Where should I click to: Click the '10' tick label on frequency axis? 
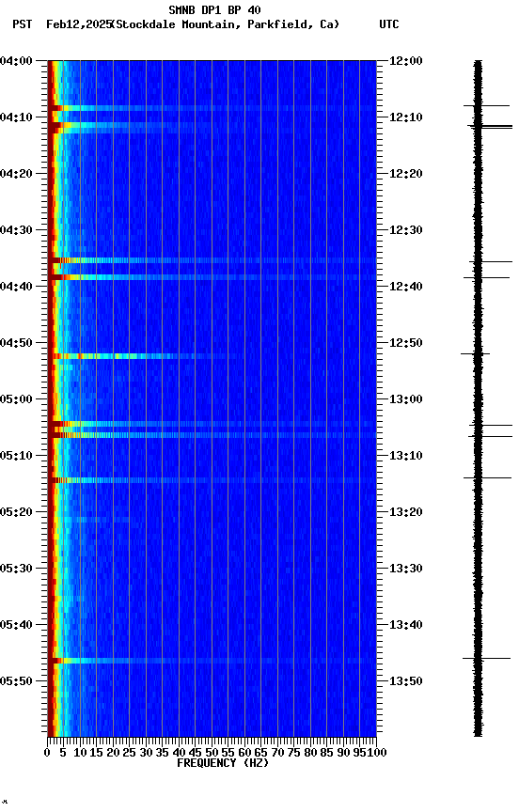(80, 754)
